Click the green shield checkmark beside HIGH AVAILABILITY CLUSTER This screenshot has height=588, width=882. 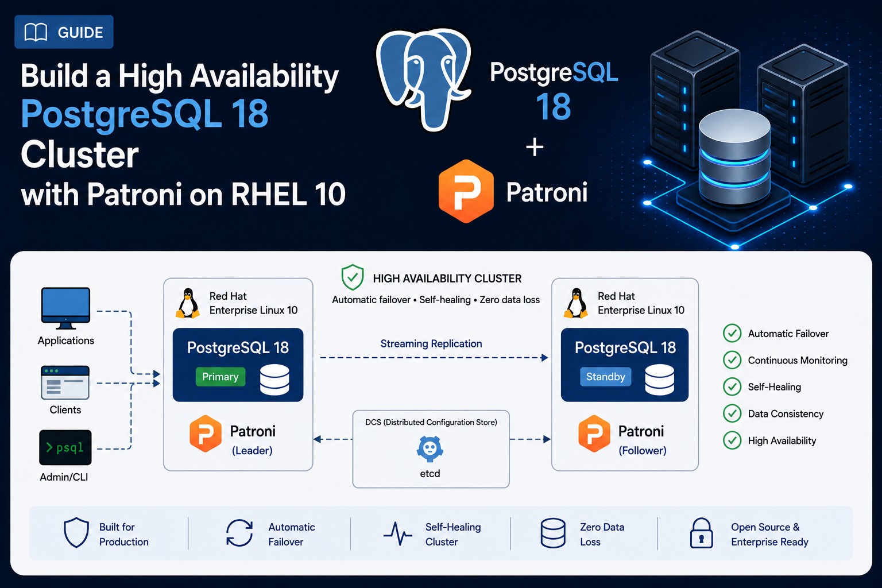[x=352, y=277]
